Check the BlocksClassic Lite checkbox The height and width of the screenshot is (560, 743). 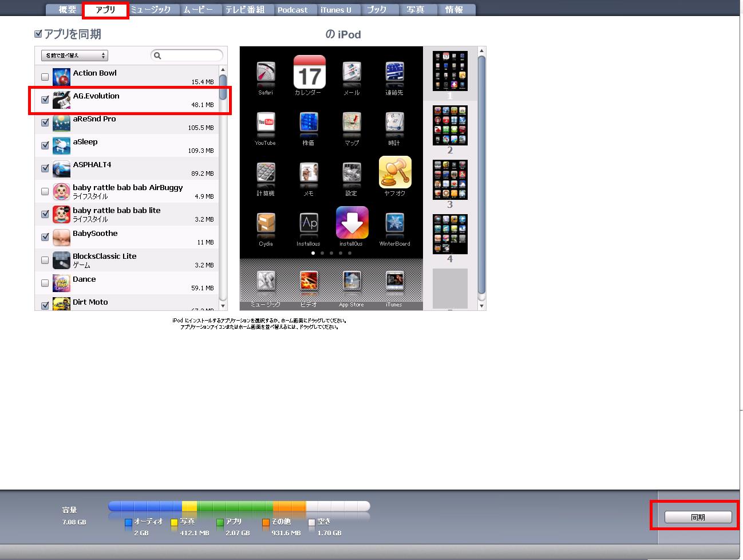click(x=45, y=260)
